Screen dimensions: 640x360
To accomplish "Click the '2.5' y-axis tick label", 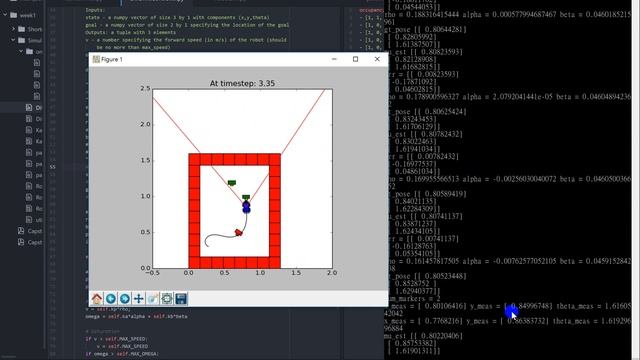I will [145, 89].
